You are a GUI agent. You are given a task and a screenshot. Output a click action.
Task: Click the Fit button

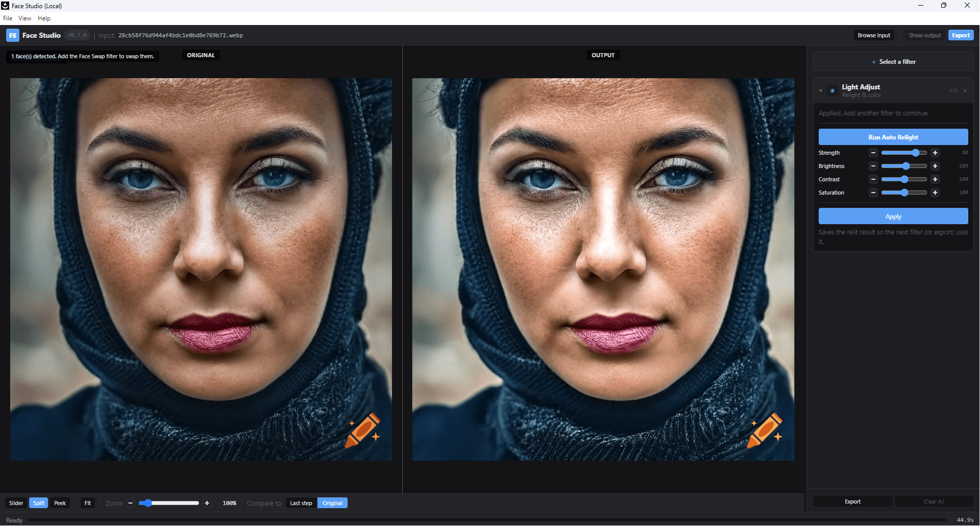tap(88, 503)
